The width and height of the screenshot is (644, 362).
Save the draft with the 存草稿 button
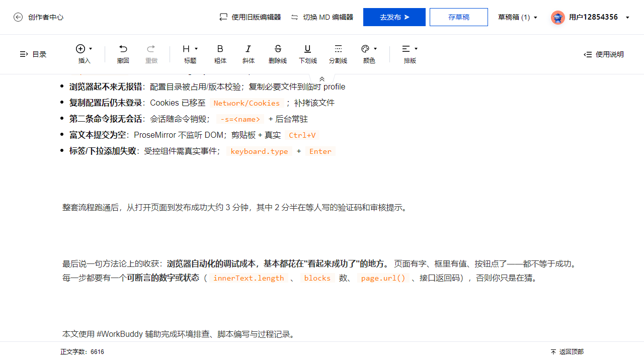click(x=459, y=17)
